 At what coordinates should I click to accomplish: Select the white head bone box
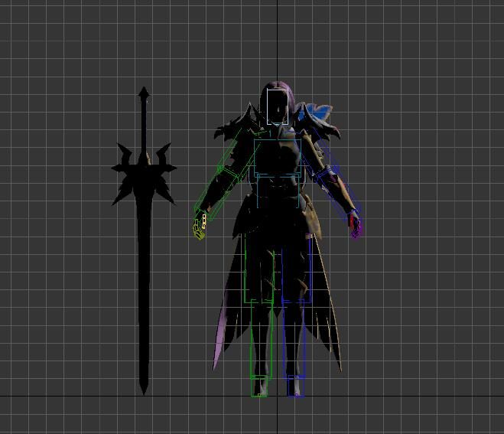coord(278,107)
